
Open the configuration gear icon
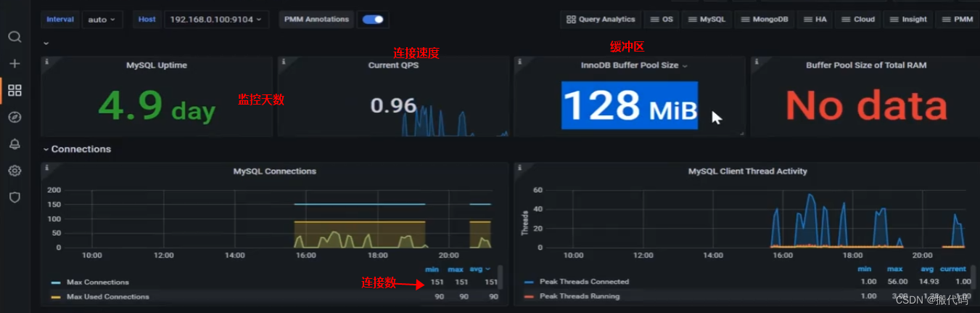[15, 171]
